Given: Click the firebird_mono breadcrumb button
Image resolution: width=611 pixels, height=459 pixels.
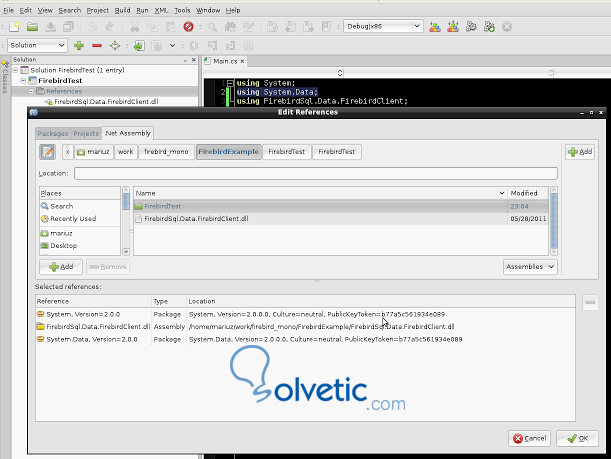Looking at the screenshot, I should pyautogui.click(x=166, y=152).
